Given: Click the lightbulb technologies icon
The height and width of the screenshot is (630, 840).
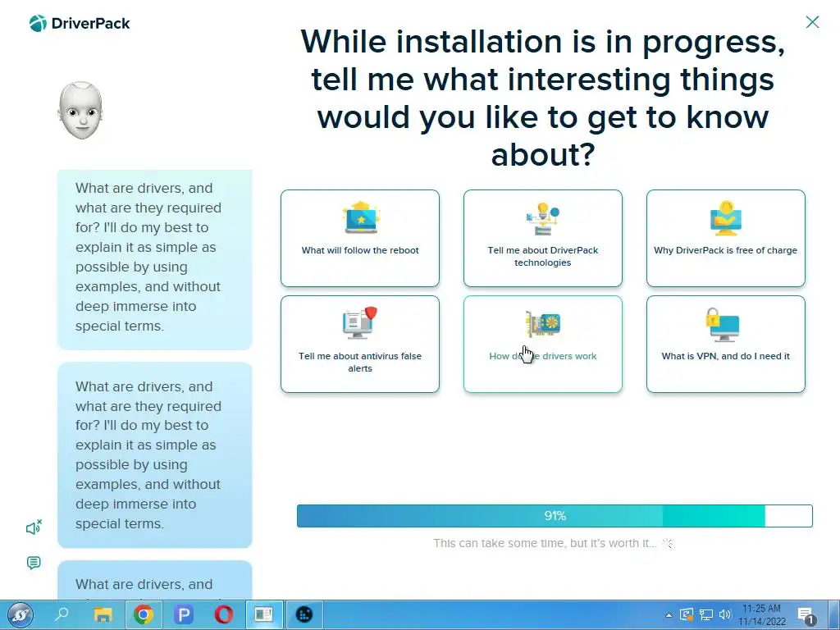Looking at the screenshot, I should click(x=543, y=218).
